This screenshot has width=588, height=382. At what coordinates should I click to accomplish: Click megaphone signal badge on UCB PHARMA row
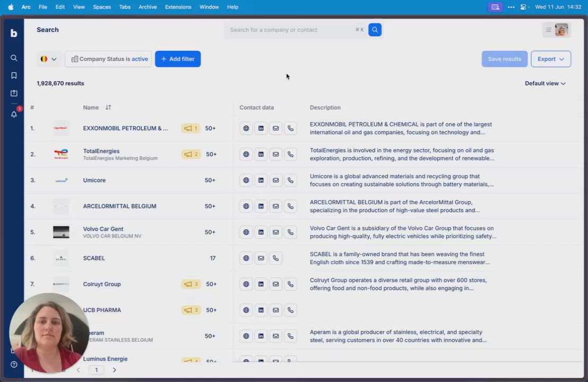191,310
